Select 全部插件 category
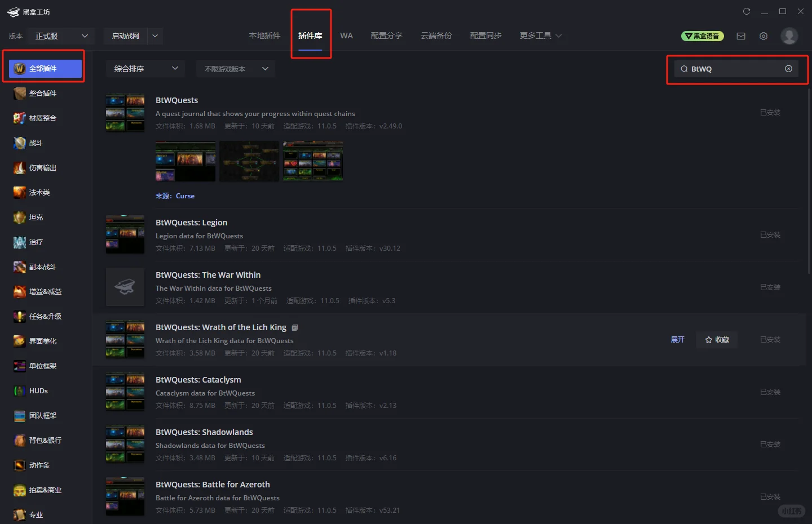Screen dimensions: 812x524 click(x=46, y=69)
